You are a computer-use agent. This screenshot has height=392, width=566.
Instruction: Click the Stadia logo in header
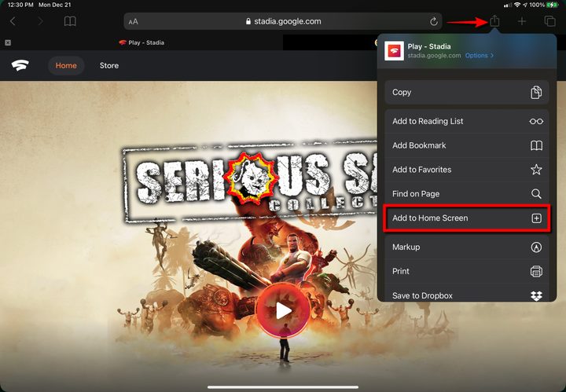pyautogui.click(x=20, y=65)
